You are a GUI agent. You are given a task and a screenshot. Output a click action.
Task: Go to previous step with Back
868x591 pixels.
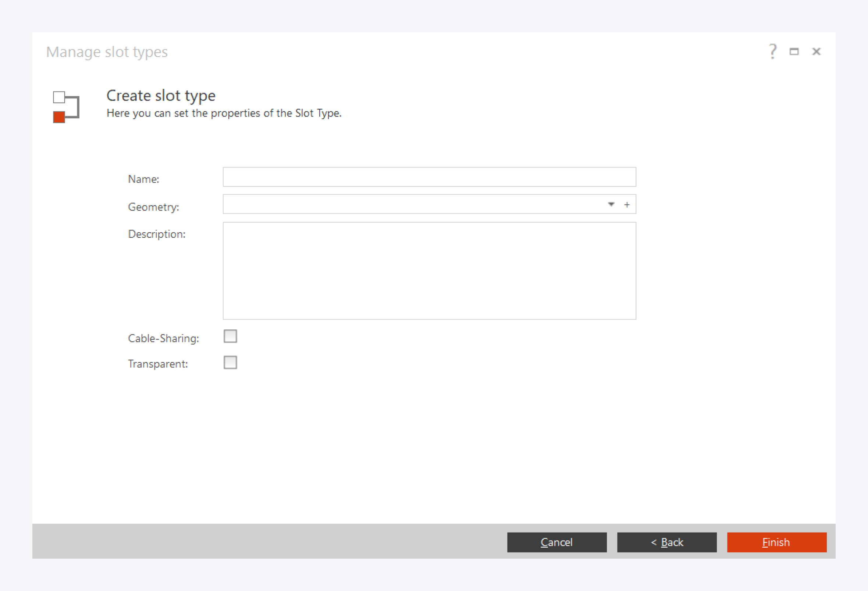tap(667, 542)
